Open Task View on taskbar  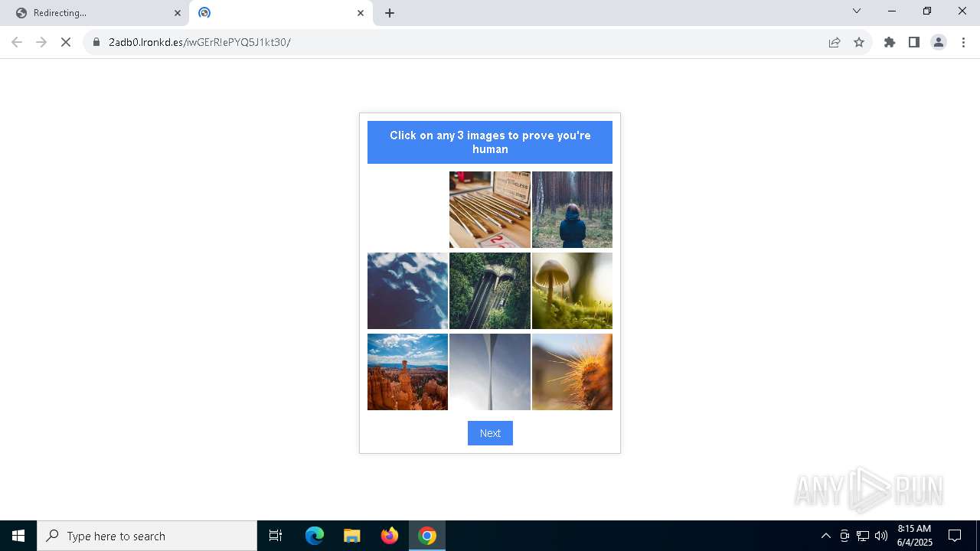(276, 536)
